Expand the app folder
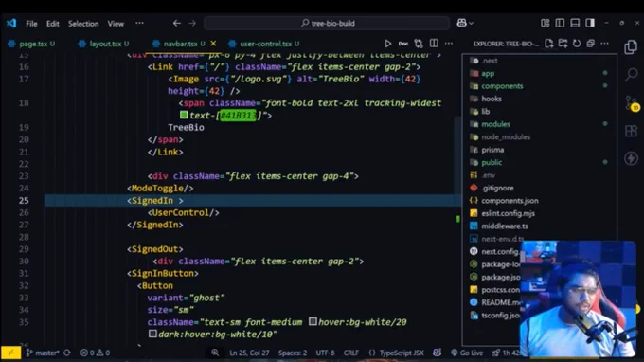Viewport: 644px width, 362px height. [488, 73]
